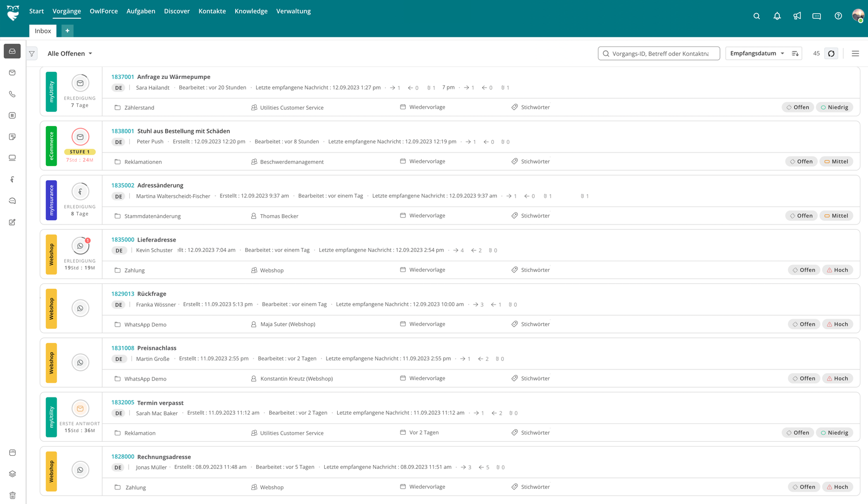Select the Facebook channel icon in the sidebar
The width and height of the screenshot is (868, 504).
tap(12, 179)
